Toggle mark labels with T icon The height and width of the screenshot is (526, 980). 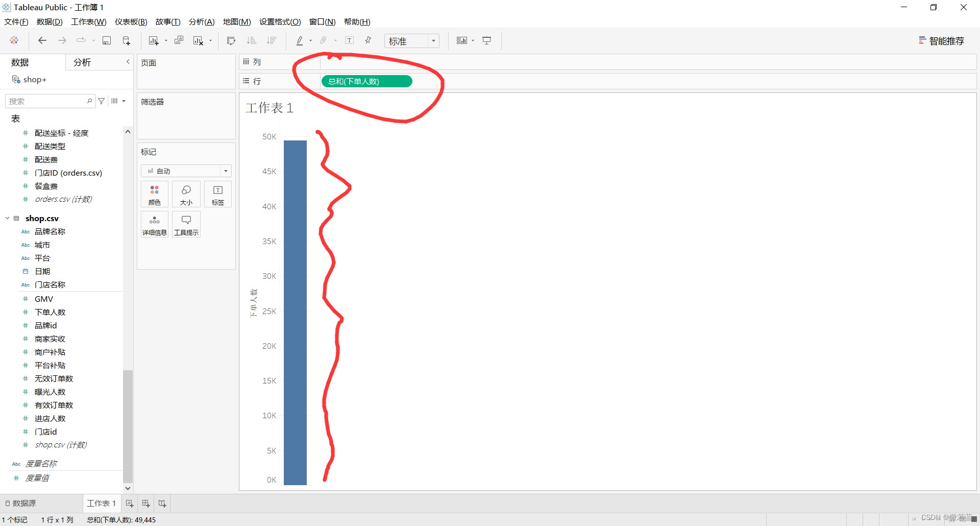click(350, 40)
